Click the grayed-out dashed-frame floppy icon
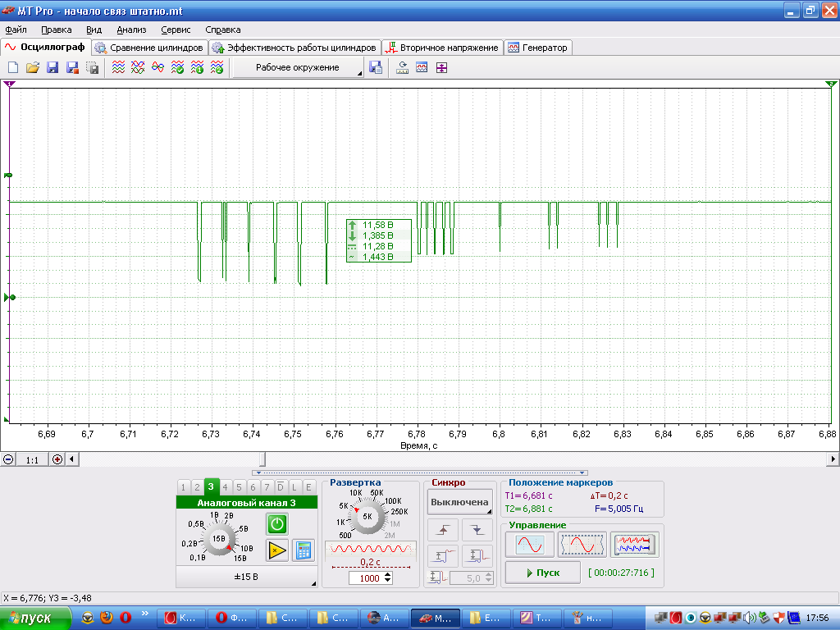The width and height of the screenshot is (840, 630). 92,67
